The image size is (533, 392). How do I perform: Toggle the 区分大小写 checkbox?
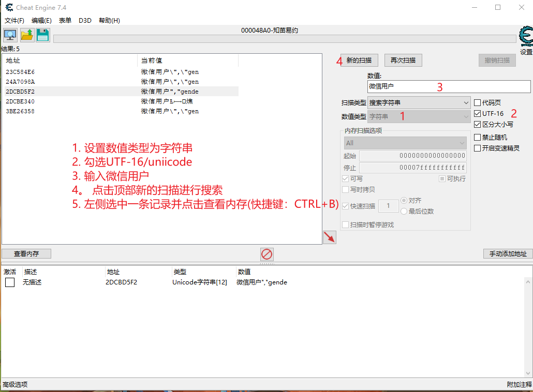pos(477,124)
